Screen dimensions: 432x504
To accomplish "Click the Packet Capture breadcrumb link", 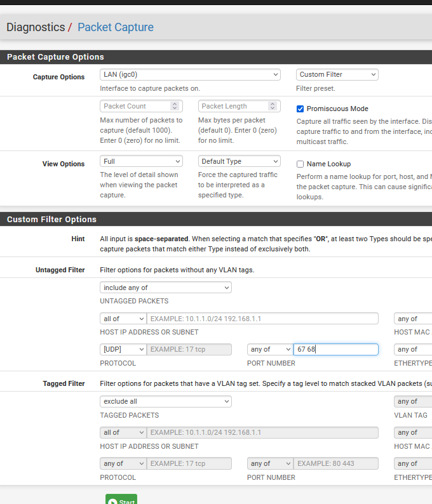I will (x=115, y=27).
